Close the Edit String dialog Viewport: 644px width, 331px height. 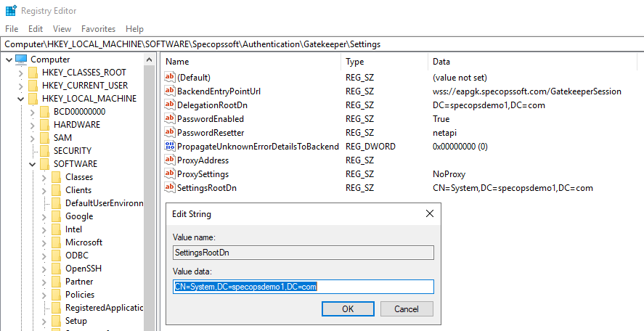(x=430, y=213)
